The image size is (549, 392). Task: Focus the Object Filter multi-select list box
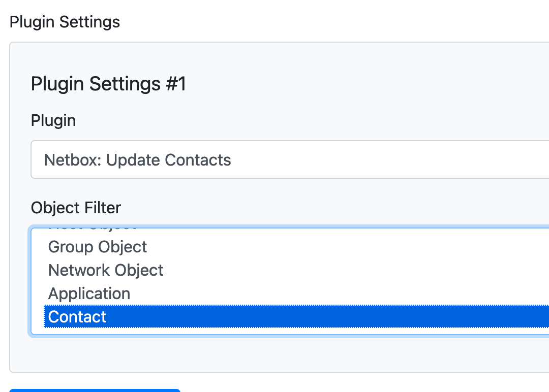click(290, 282)
